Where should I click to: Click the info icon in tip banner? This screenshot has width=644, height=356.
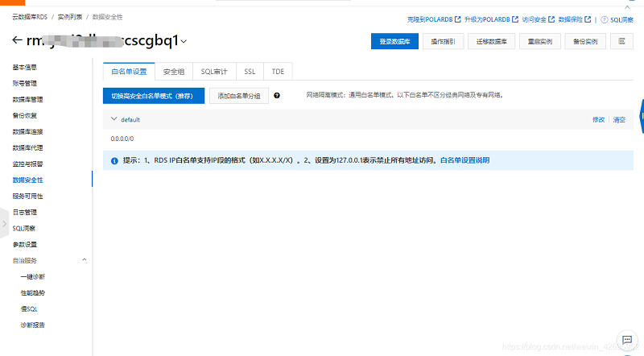point(114,161)
